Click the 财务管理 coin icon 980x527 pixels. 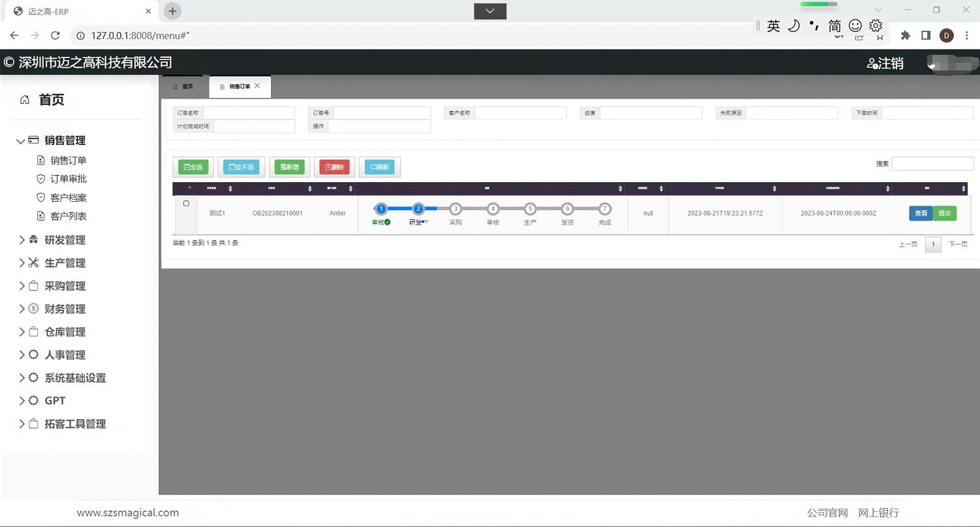[33, 309]
